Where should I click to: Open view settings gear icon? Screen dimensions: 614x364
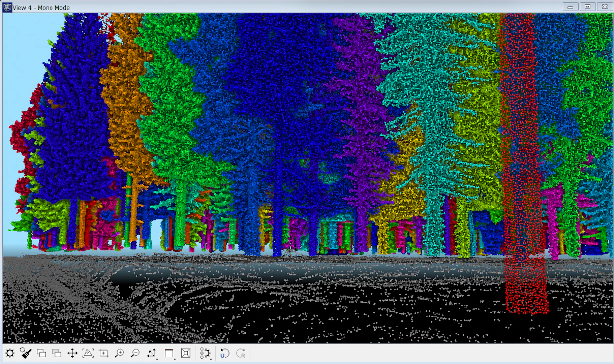10,353
